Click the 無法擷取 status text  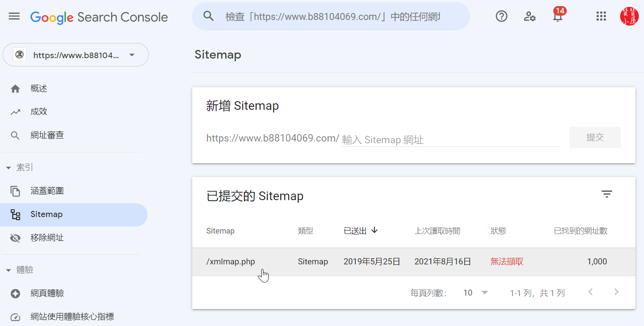pyautogui.click(x=507, y=262)
